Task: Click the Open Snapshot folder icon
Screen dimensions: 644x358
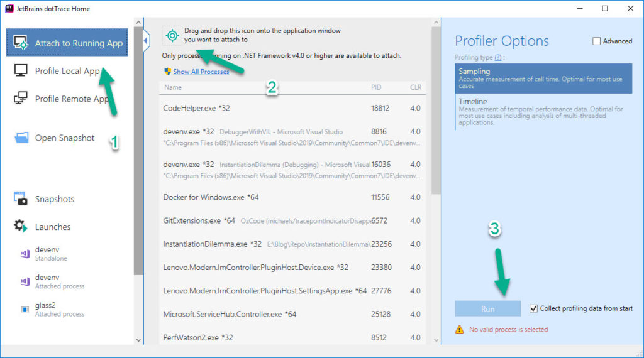Action: click(x=21, y=138)
